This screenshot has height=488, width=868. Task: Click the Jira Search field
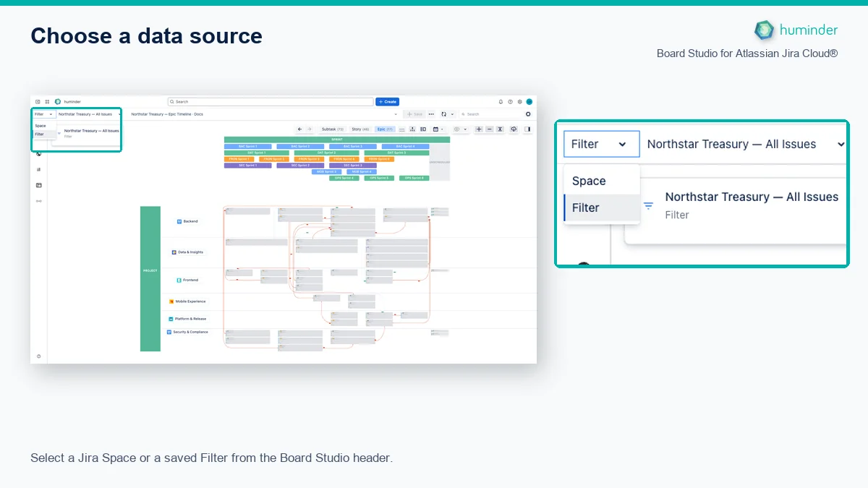[x=271, y=102]
